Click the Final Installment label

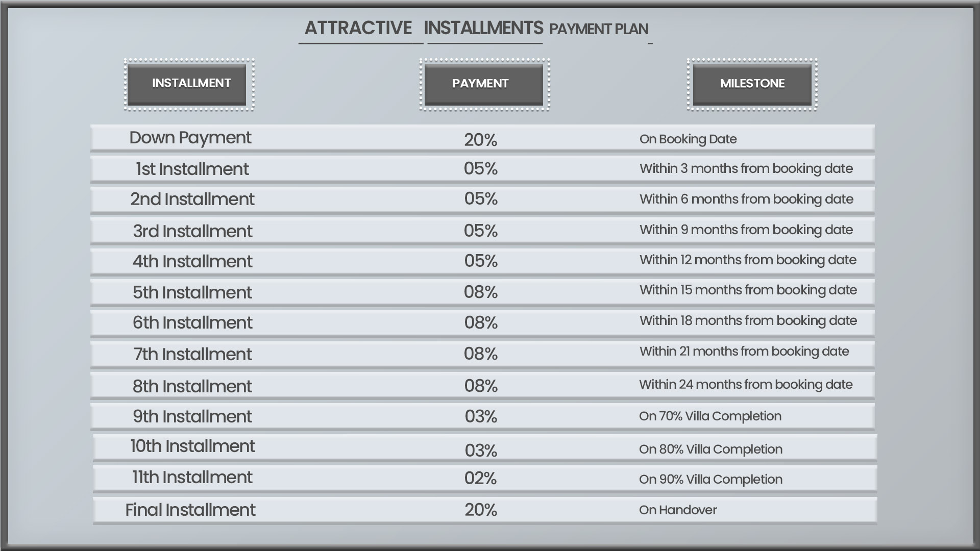tap(190, 510)
